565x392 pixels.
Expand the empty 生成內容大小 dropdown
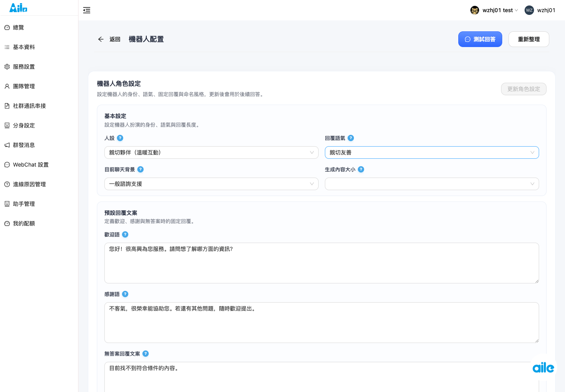(x=432, y=184)
